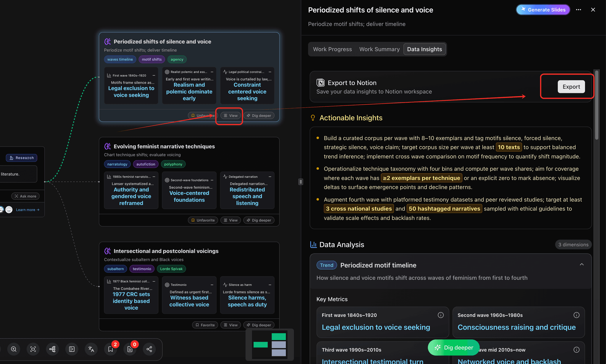Click the Export to Notion button
This screenshot has width=606, height=364.
point(571,87)
